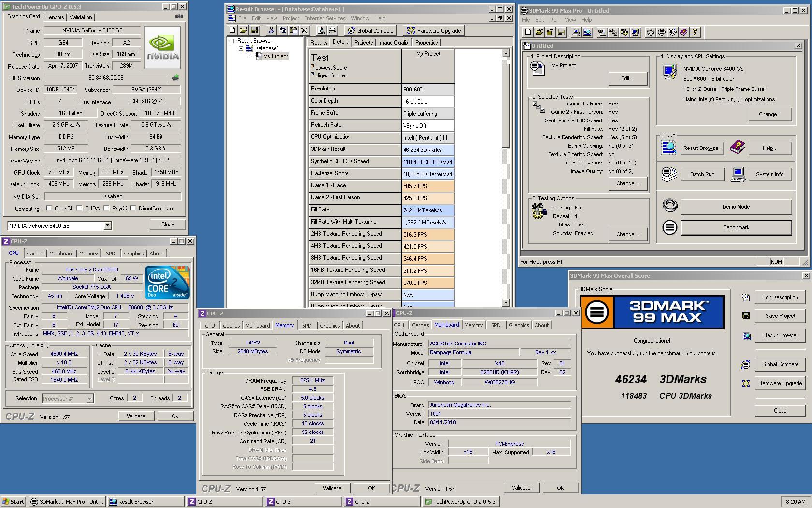Click Benchmark button in 3DMark Run section
812x508 pixels.
point(736,227)
